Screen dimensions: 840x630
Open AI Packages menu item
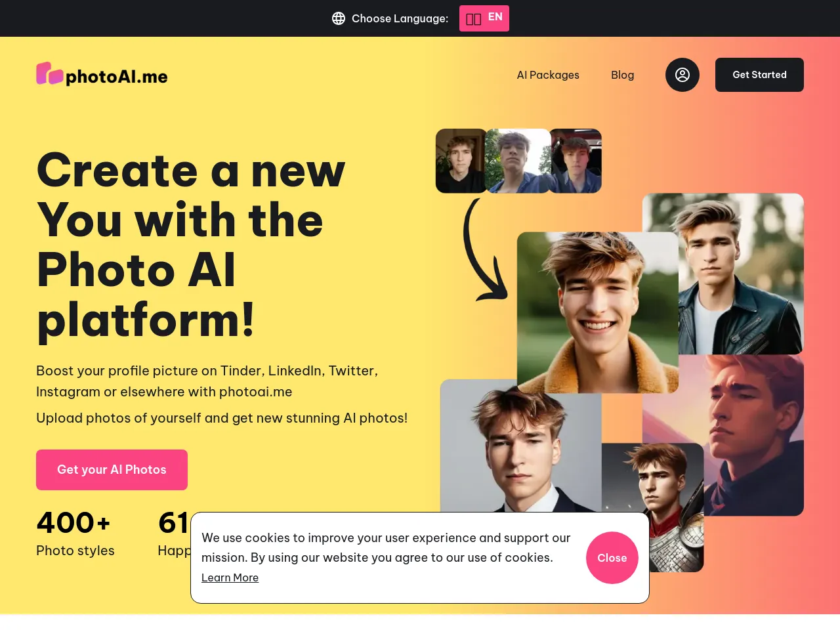[548, 75]
